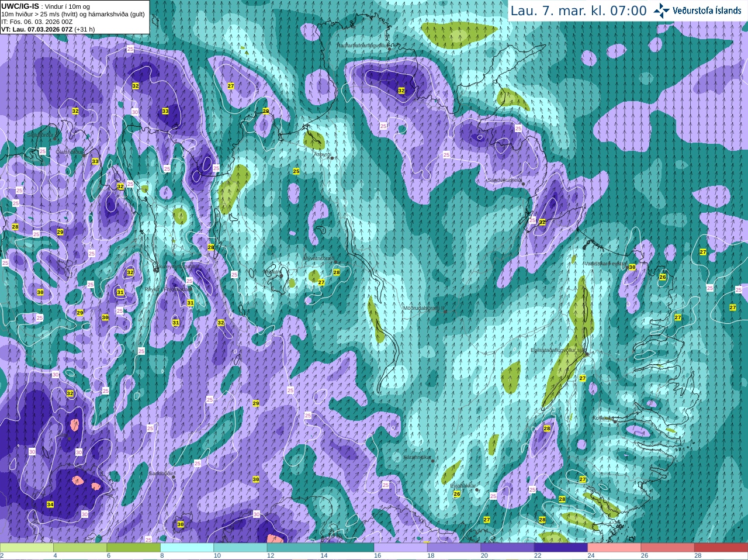Viewport: 748px width, 560px height.
Task: Click the Ólafsfjörður station label
Action: click(x=70, y=152)
